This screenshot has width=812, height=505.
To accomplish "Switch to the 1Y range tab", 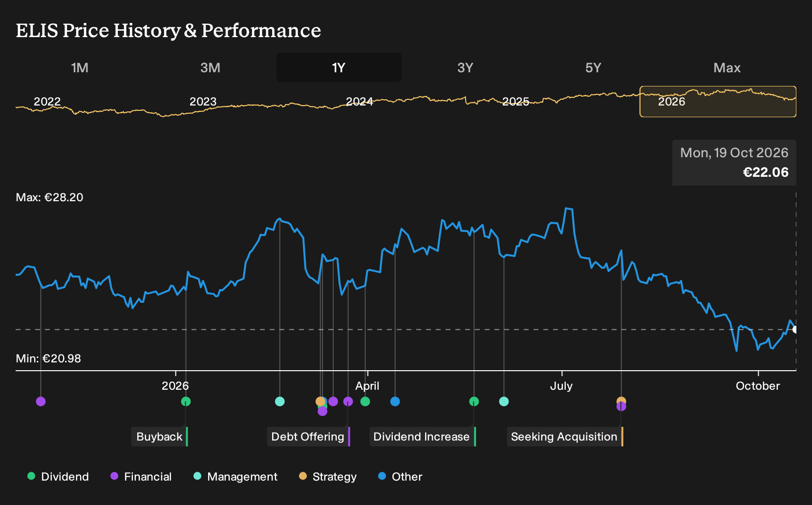I will [339, 67].
